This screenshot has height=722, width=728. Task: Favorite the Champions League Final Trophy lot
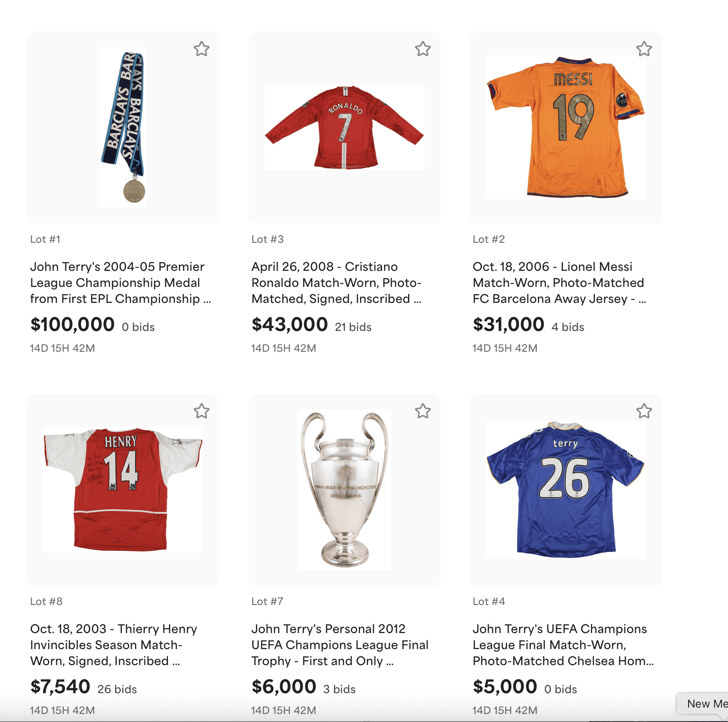coord(423,411)
